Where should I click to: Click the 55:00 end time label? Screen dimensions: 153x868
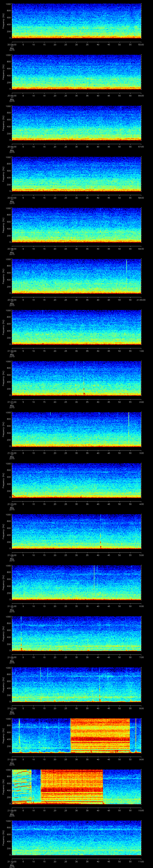tap(141, 44)
